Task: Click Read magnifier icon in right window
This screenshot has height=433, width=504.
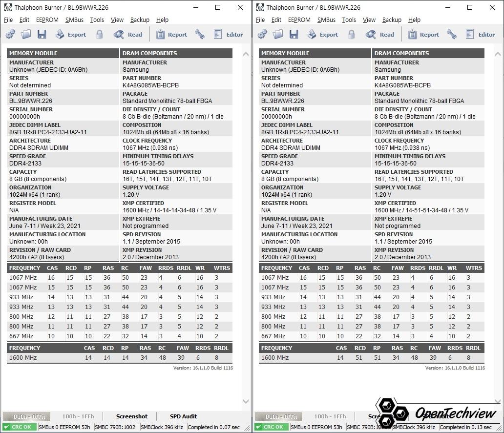Action: coord(370,34)
